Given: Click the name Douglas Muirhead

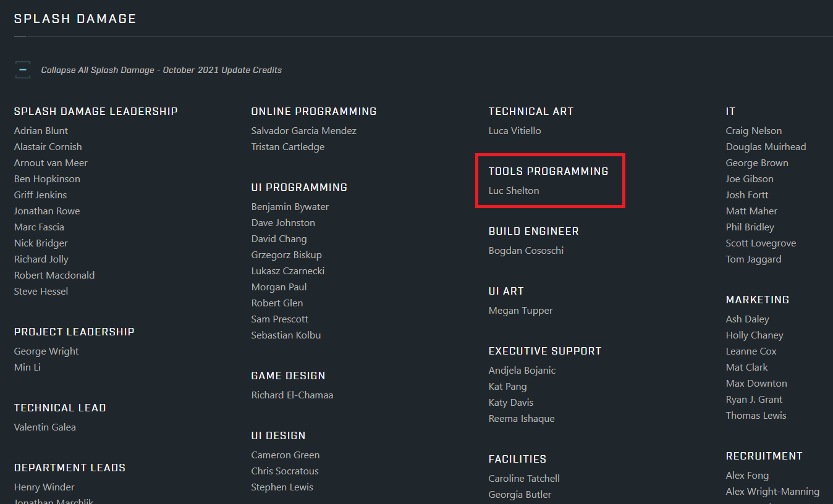Looking at the screenshot, I should point(766,147).
